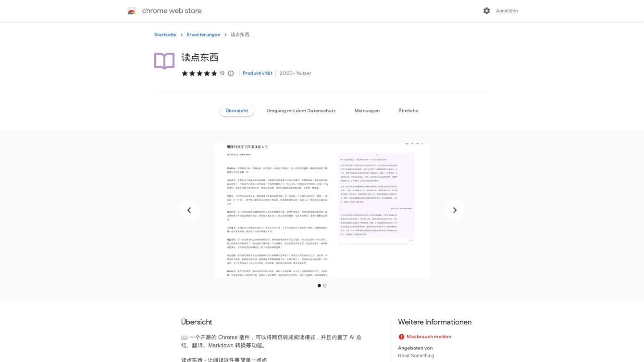Select the Übersicht tab
Screen dimensions: 644x362
(x=237, y=111)
